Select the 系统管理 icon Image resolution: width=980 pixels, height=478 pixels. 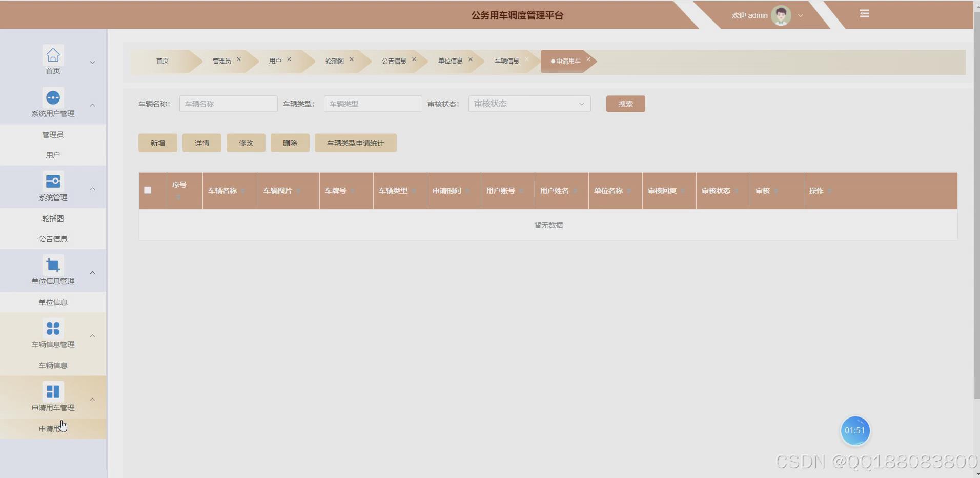tap(53, 181)
